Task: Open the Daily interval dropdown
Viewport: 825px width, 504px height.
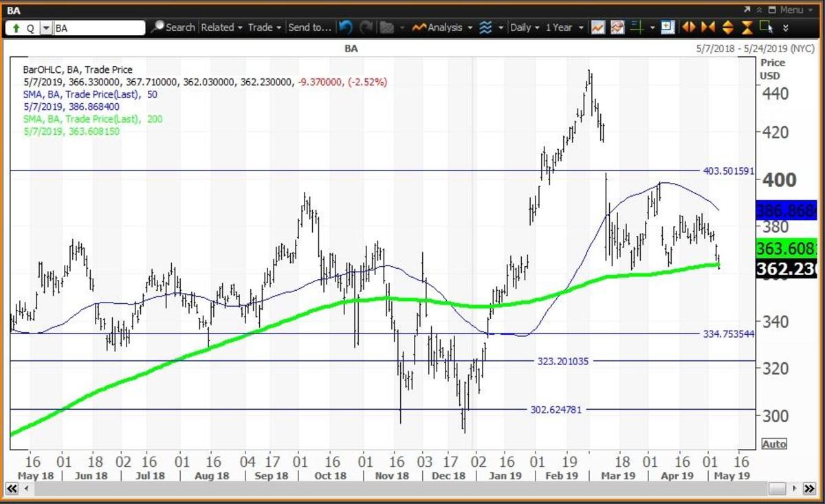Action: [525, 28]
